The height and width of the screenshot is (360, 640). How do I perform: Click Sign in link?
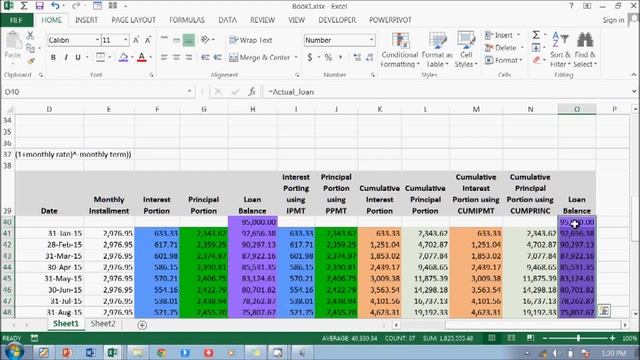click(613, 20)
